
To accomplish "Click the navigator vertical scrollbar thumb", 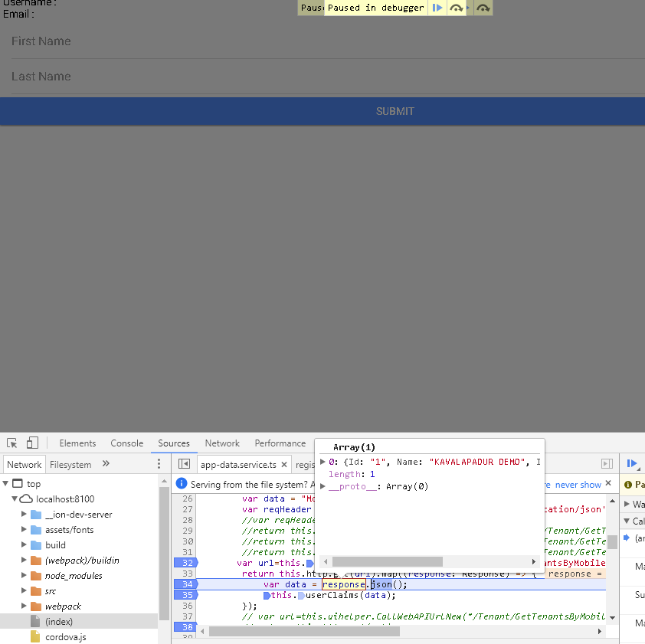I will tap(164, 553).
